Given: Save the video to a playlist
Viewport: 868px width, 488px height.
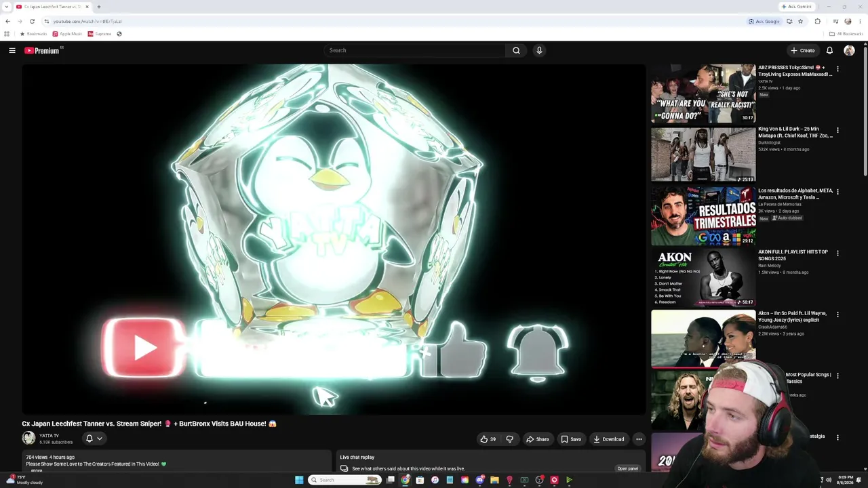Looking at the screenshot, I should (571, 439).
